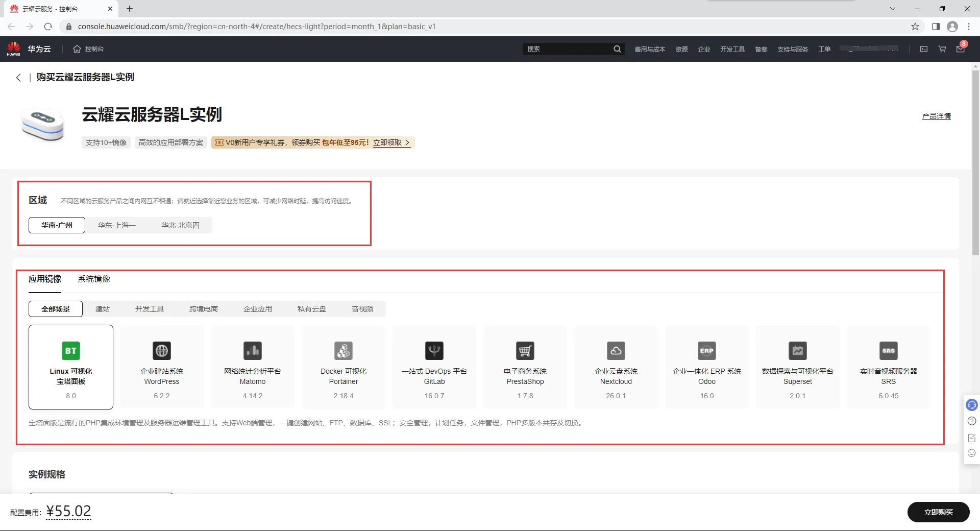The image size is (980, 531).
Task: Open the 开发工具 top menu
Action: coord(732,49)
